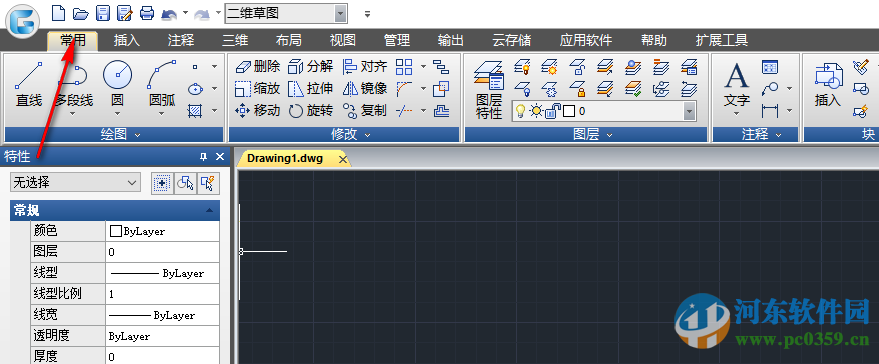Click the array tool icon (four squares)

(x=404, y=67)
